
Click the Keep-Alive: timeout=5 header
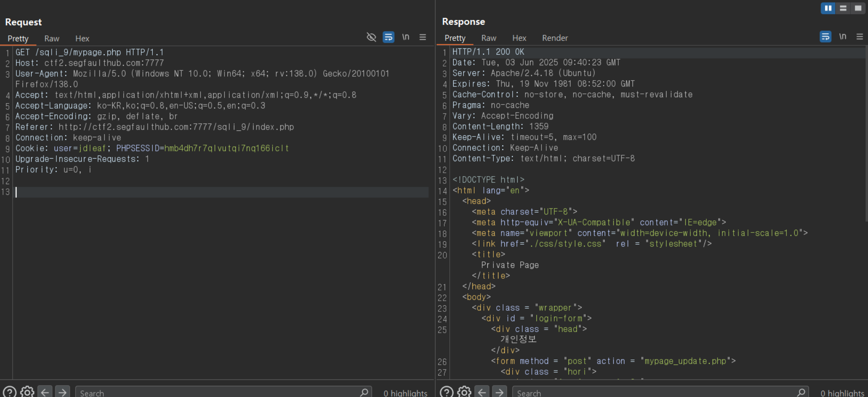coord(524,137)
